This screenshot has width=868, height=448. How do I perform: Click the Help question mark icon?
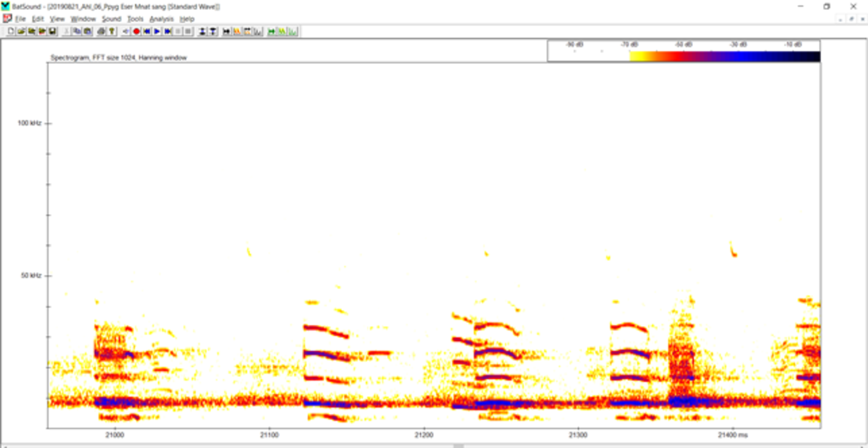(x=112, y=32)
